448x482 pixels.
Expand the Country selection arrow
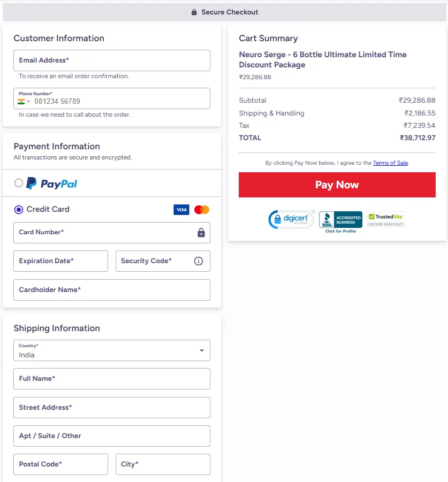[x=202, y=350]
